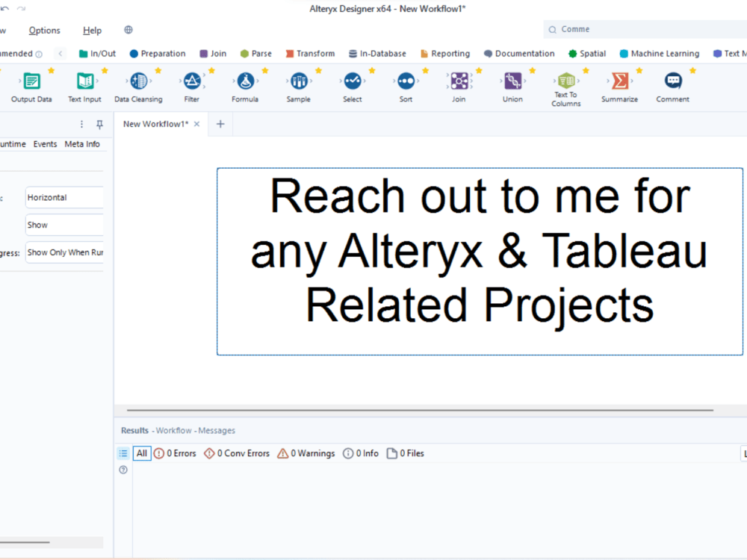Image resolution: width=747 pixels, height=560 pixels.
Task: Open the Help menu
Action: tap(92, 30)
